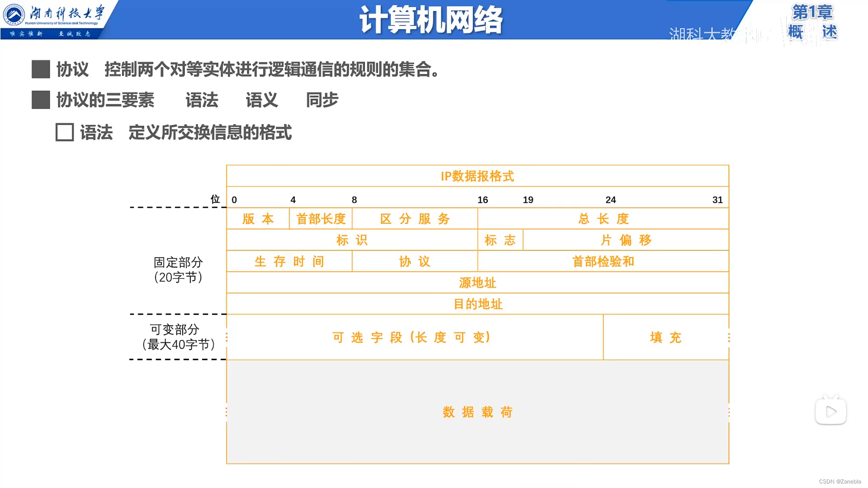Click the 总长度 field cell
The width and height of the screenshot is (868, 488).
coord(603,219)
